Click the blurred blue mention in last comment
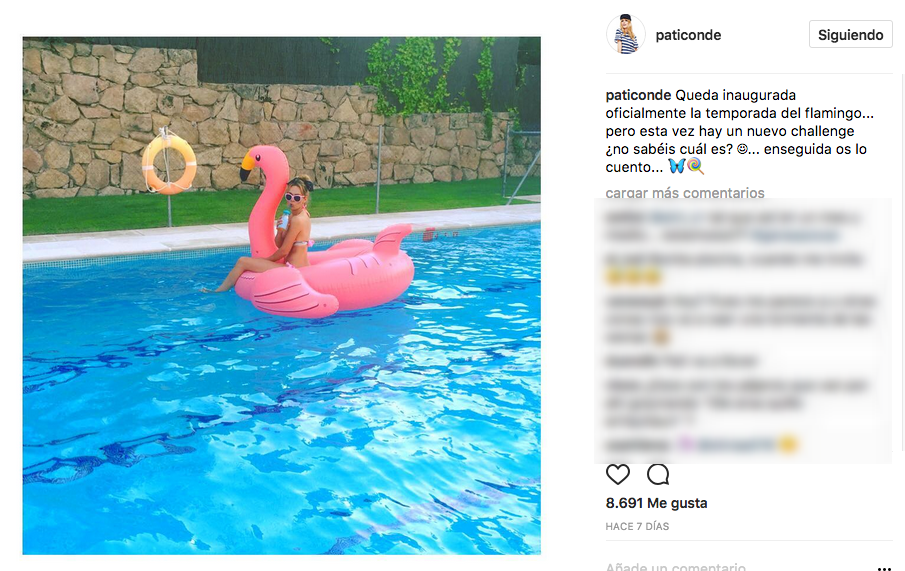 coord(735,445)
